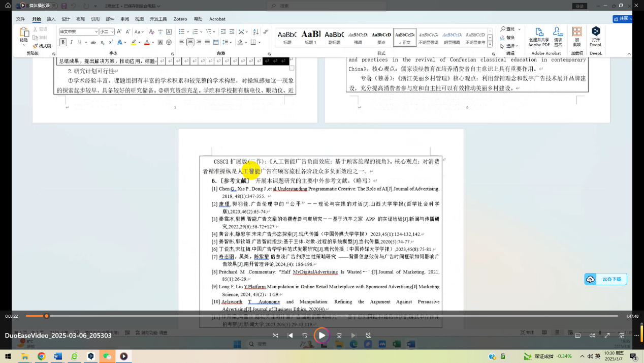Click the Format Painter tool

click(42, 46)
